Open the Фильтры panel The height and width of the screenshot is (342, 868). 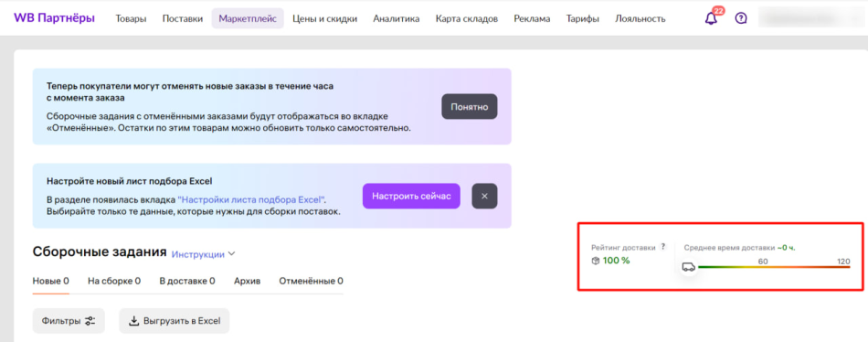click(x=69, y=320)
